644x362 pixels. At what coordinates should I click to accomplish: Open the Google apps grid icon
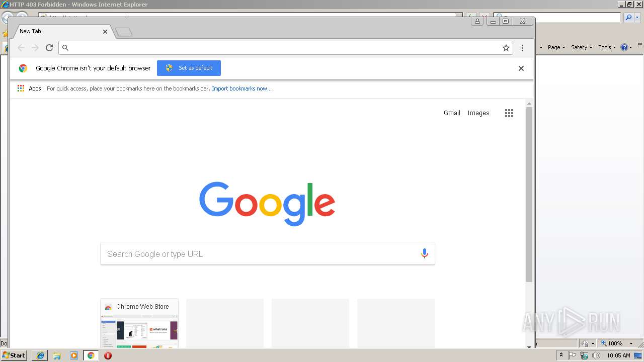click(x=509, y=113)
